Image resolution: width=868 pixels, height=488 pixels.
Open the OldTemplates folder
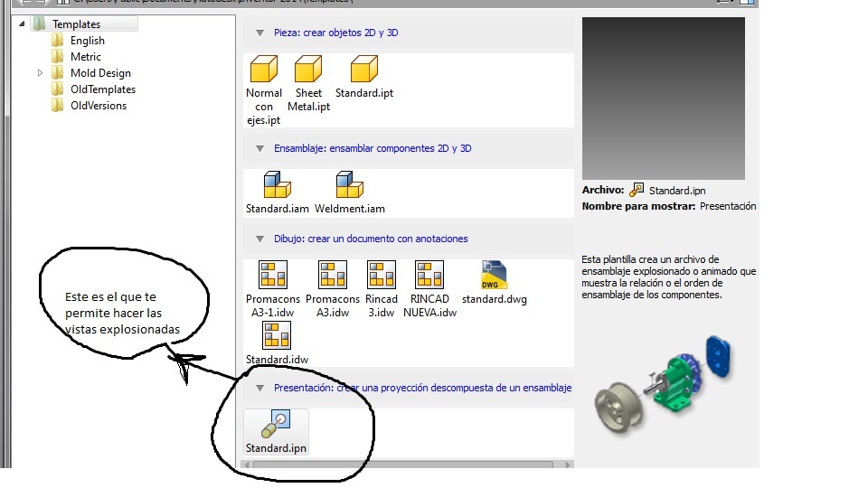(103, 89)
